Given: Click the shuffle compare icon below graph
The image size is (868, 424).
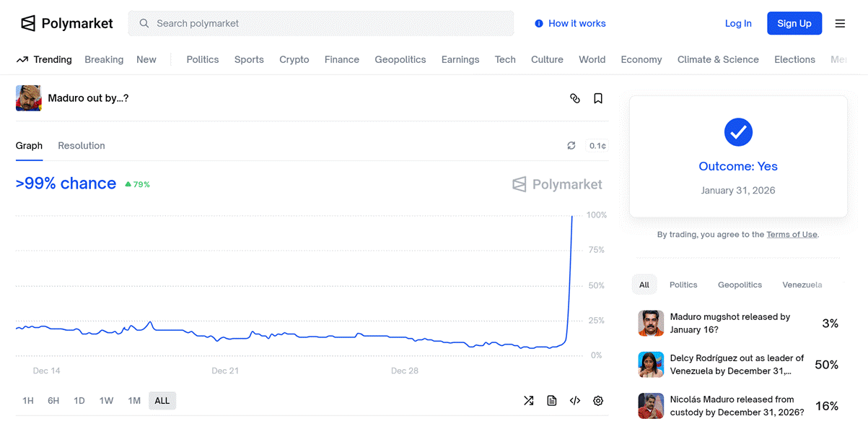Looking at the screenshot, I should click(x=529, y=401).
